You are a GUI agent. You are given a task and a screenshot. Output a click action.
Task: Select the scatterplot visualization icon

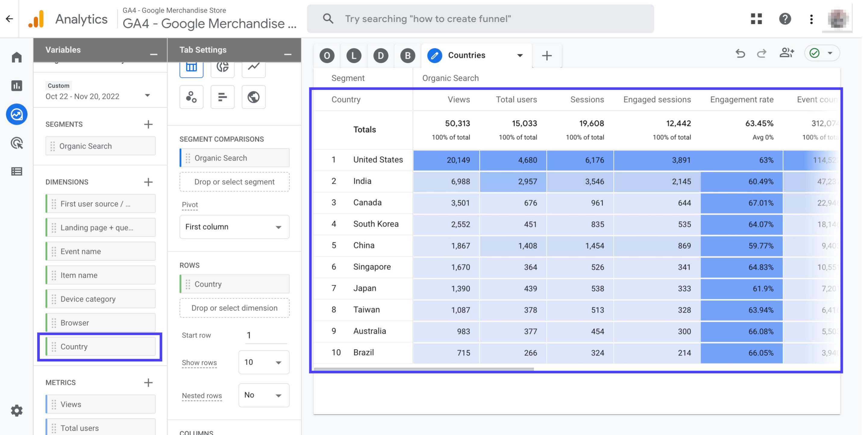(x=191, y=97)
